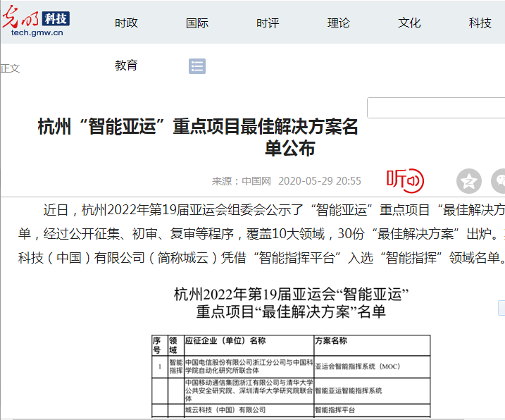
Task: Select the 科技 nav item
Action: (x=480, y=23)
